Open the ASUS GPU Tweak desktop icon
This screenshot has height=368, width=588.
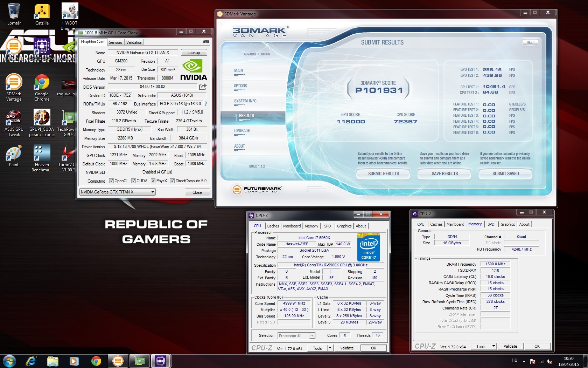[14, 123]
